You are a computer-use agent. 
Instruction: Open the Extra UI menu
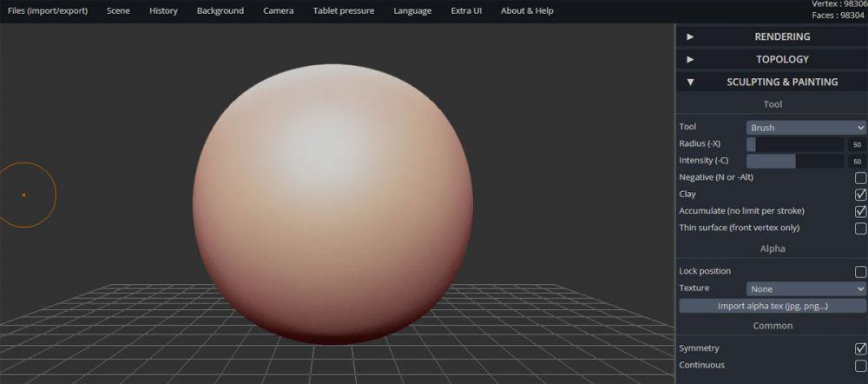pos(466,10)
